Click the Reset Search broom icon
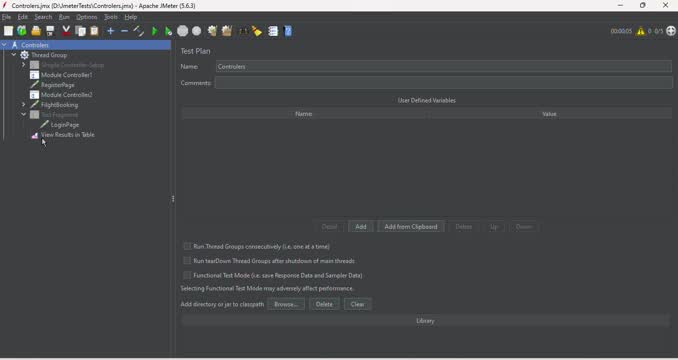 257,31
